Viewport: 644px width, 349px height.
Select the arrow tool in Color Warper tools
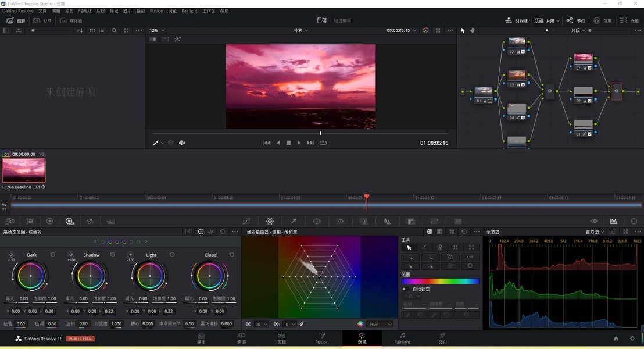(x=409, y=247)
